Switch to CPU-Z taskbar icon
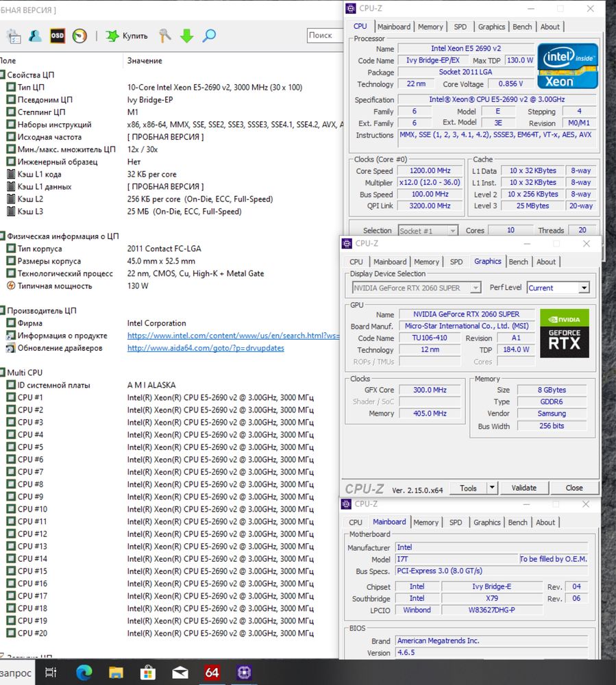Image resolution: width=616 pixels, height=685 pixels. point(244,673)
